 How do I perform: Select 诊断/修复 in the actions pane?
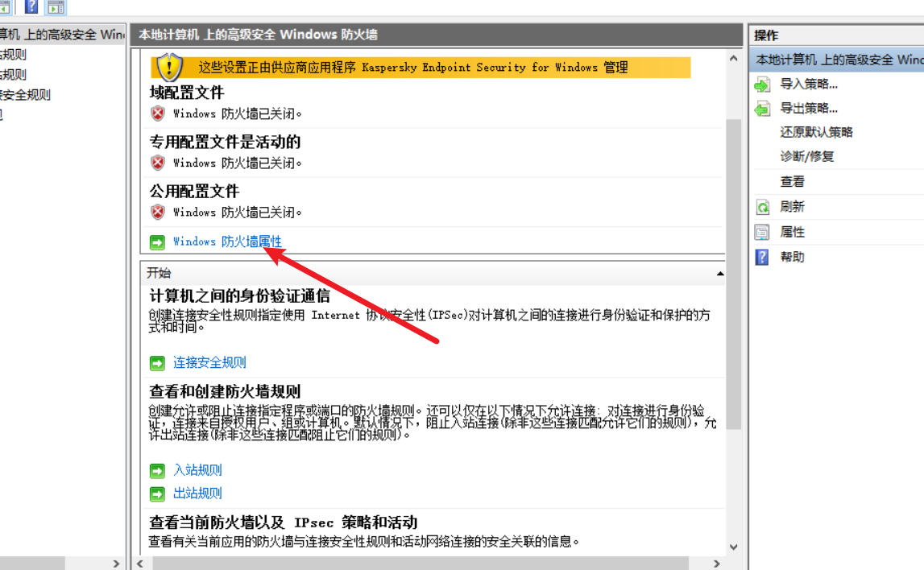[806, 157]
